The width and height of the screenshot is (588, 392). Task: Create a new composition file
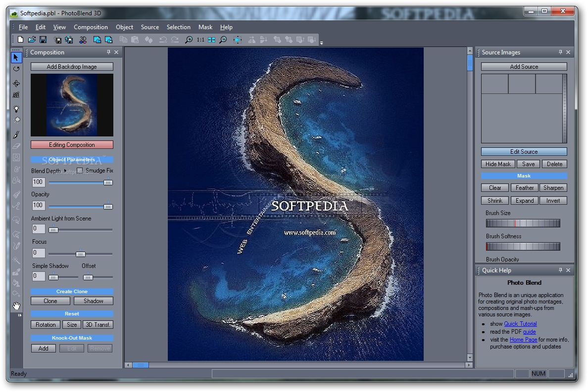[20, 40]
